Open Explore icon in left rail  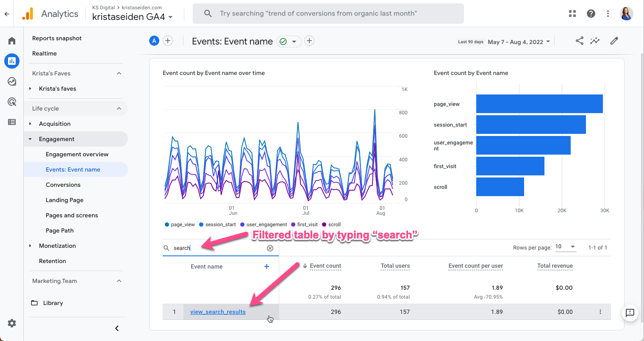coord(12,81)
